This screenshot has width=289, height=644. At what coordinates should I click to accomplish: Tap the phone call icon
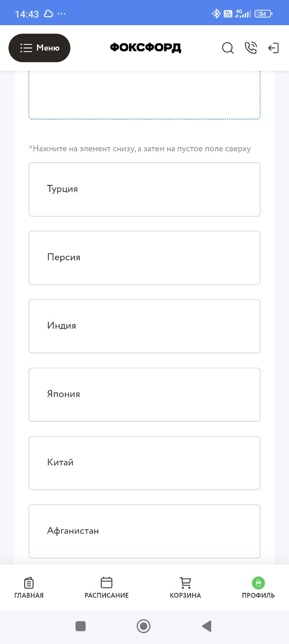(251, 48)
